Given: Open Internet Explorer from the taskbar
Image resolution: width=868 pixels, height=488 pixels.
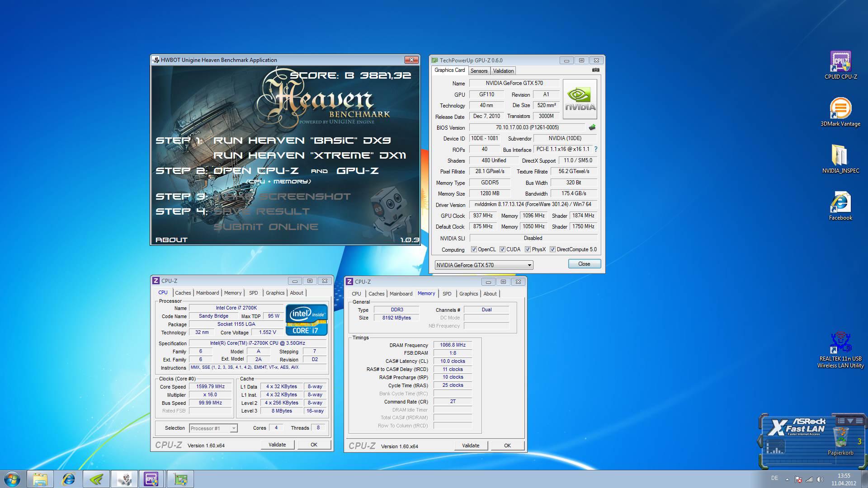Looking at the screenshot, I should coord(68,479).
